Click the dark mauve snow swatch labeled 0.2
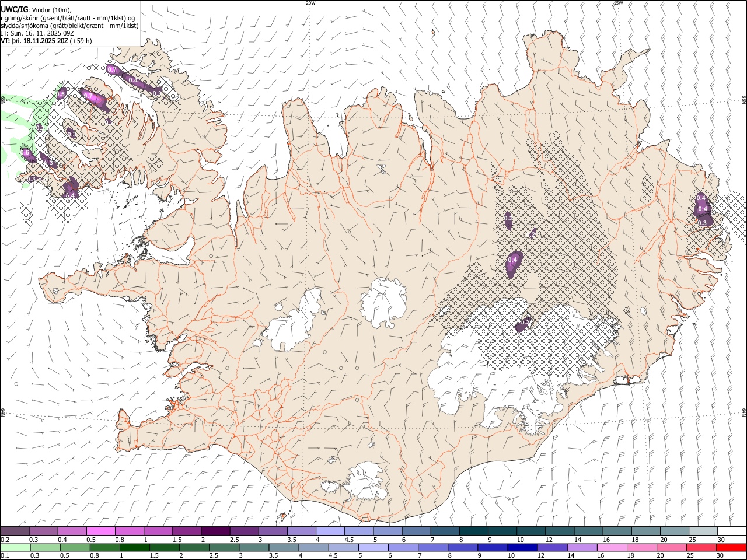 15,531
